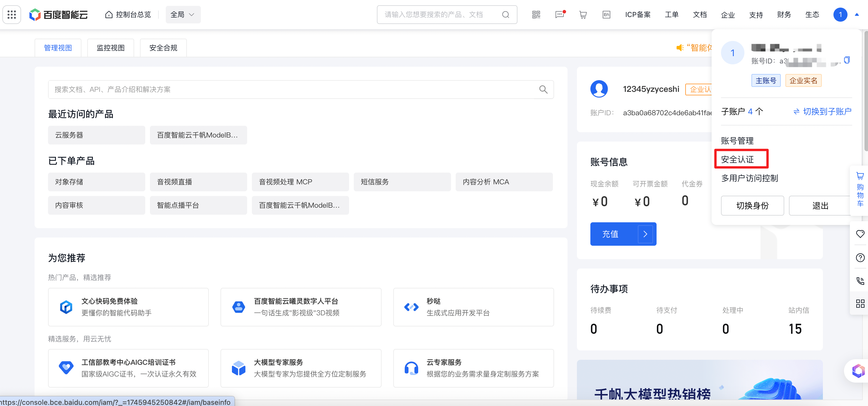
Task: Open 内容分析 MCA product
Action: click(x=504, y=182)
